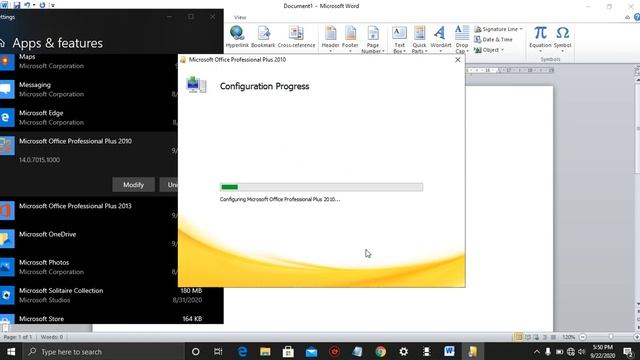Switch to Print Layout view in status bar

(519, 337)
